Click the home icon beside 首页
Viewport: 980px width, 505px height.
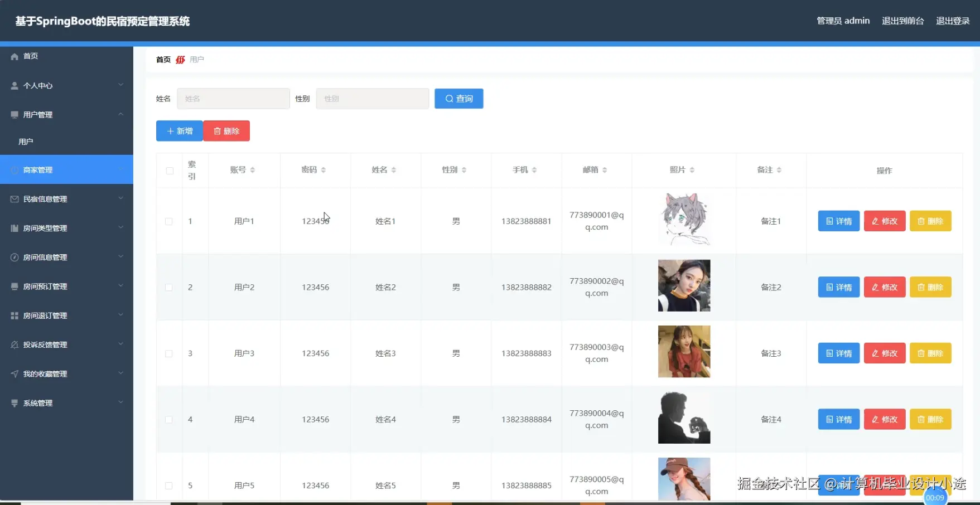[x=15, y=56]
